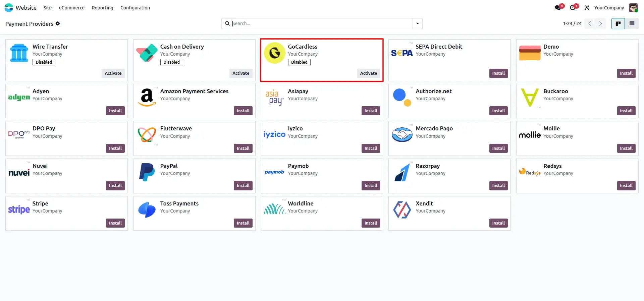Open the Asiapay logo

[274, 98]
